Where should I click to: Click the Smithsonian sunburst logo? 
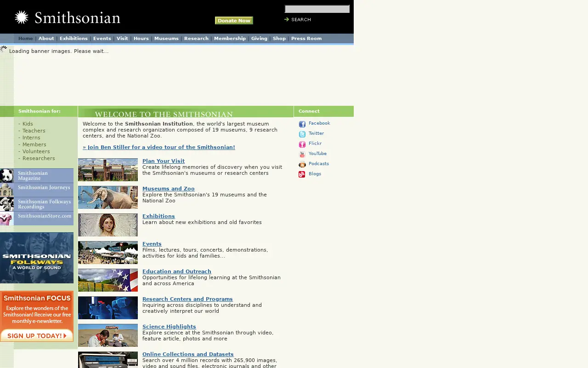[22, 17]
